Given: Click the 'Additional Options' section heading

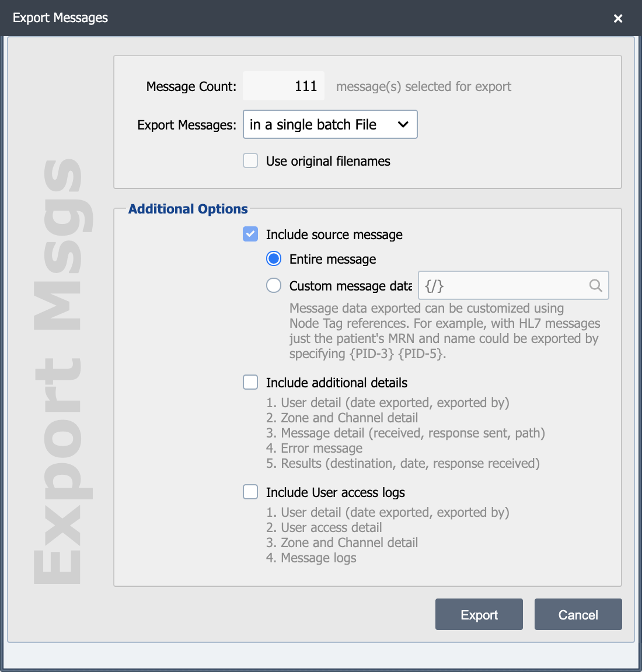Looking at the screenshot, I should pos(188,209).
